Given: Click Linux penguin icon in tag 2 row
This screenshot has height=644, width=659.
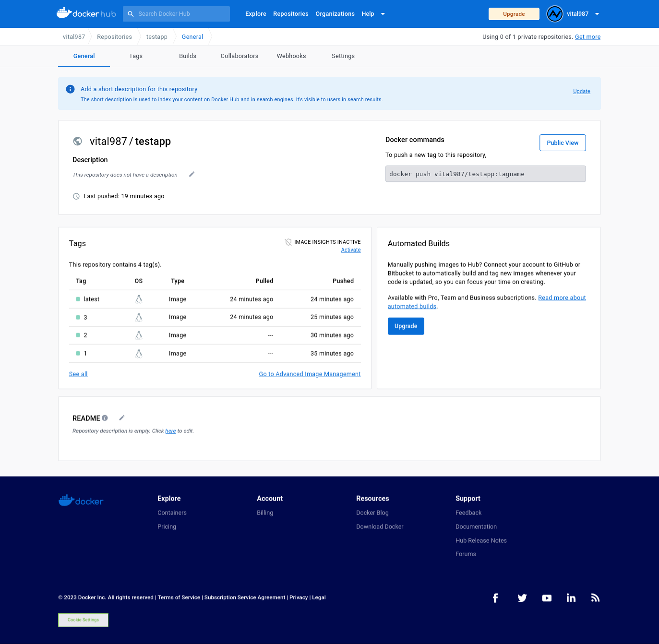Looking at the screenshot, I should click(139, 335).
